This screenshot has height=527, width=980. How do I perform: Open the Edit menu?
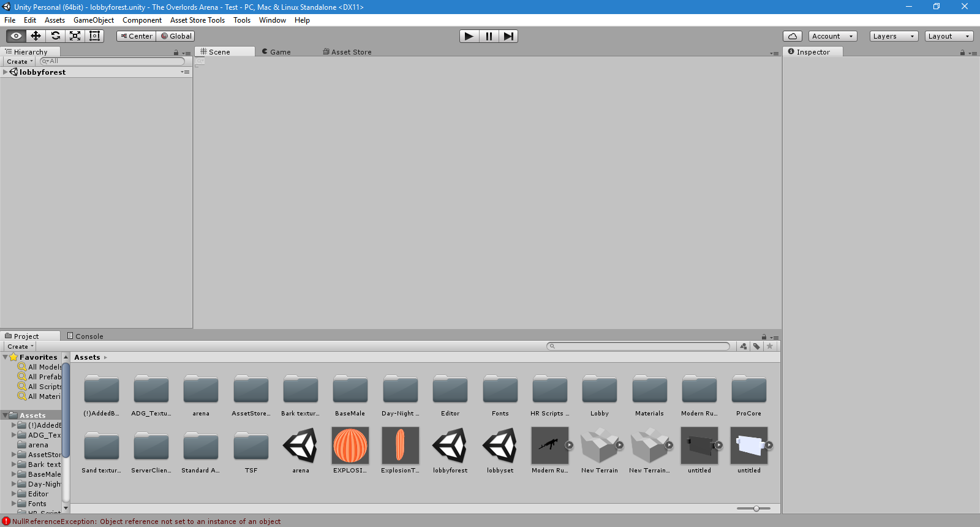pos(30,20)
